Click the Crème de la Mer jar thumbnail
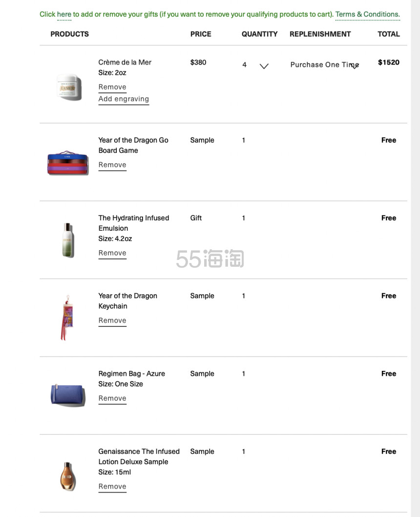The width and height of the screenshot is (420, 517). point(69,87)
